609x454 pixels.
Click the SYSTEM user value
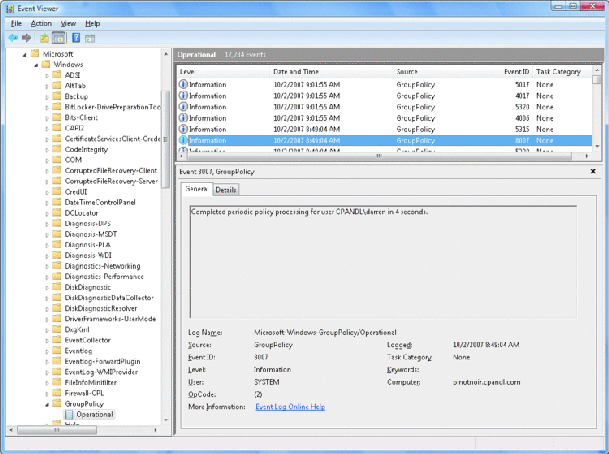(x=267, y=382)
